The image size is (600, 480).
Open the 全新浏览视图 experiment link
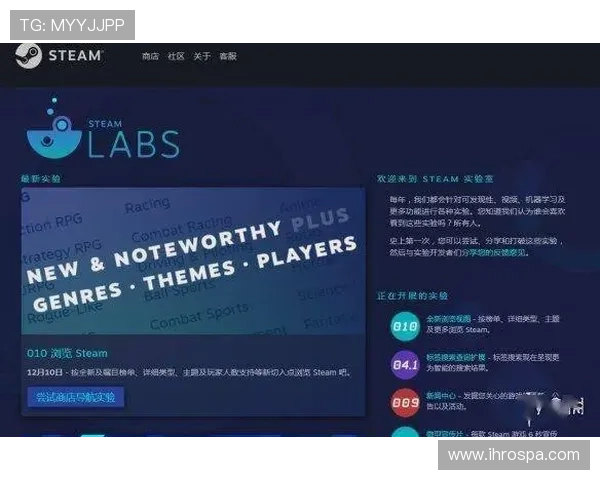coord(448,318)
